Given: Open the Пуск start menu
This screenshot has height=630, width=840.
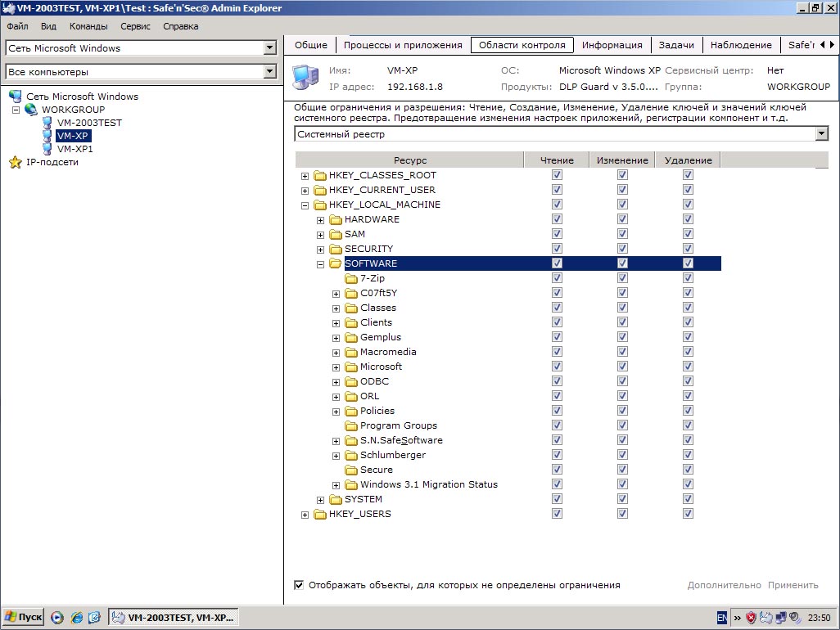Looking at the screenshot, I should coord(23,617).
